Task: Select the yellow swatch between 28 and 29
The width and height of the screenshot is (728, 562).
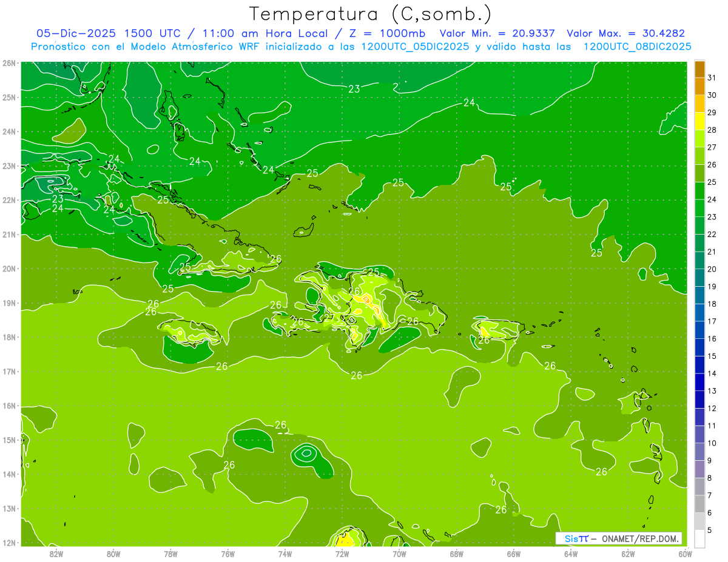Action: click(699, 121)
